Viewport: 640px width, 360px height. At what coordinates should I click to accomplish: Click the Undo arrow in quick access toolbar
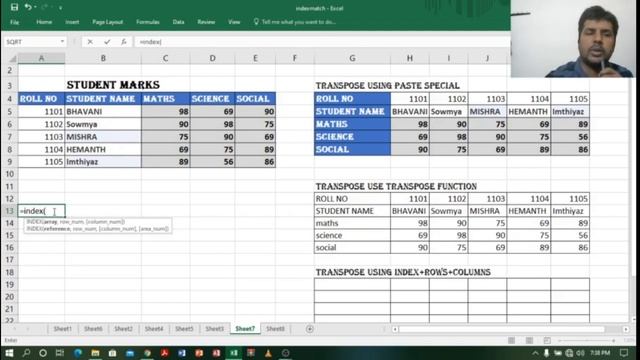click(28, 7)
